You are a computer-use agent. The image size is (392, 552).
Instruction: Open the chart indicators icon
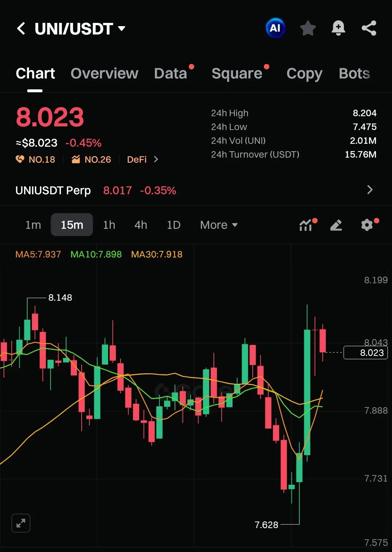306,225
